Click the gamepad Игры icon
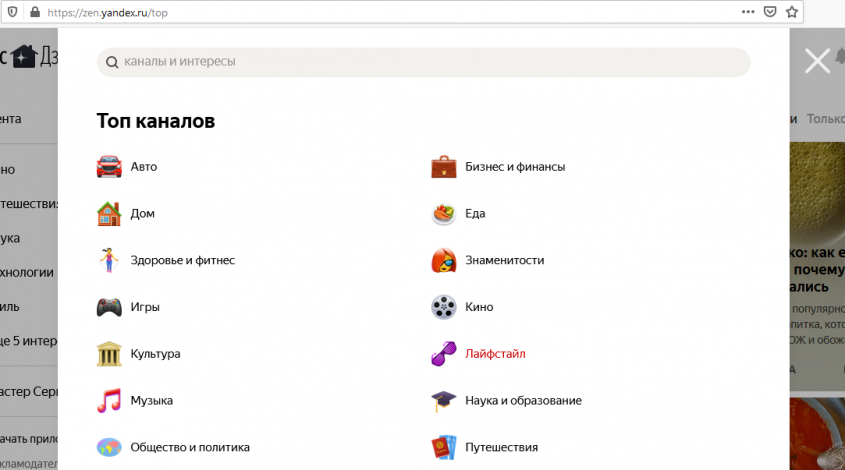The height and width of the screenshot is (470, 845). pos(109,307)
